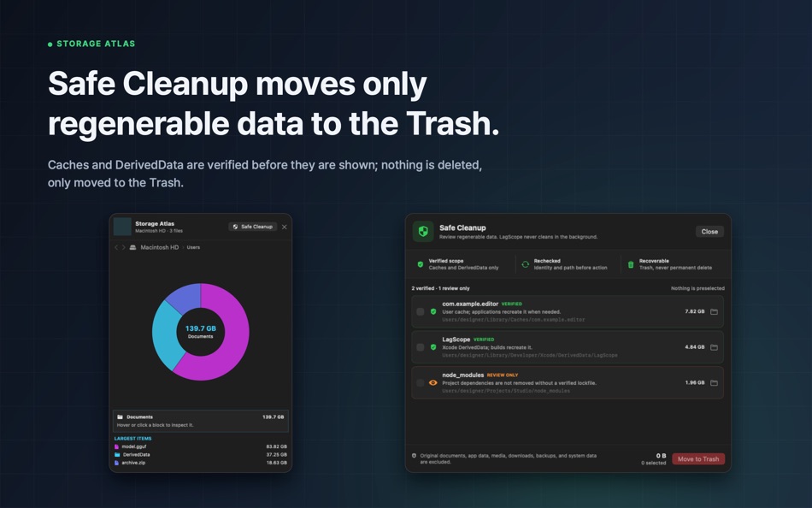Image resolution: width=812 pixels, height=508 pixels.
Task: Click verified shield beside LagScope
Action: tap(433, 347)
